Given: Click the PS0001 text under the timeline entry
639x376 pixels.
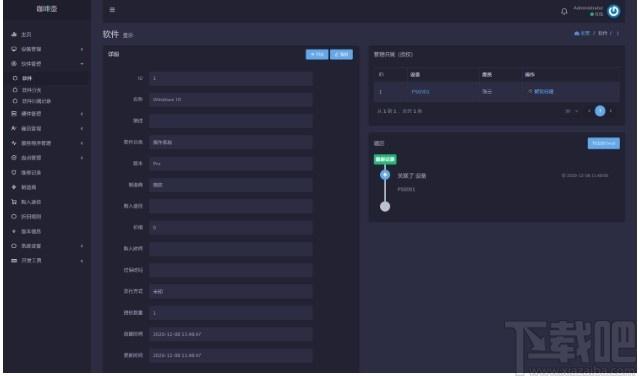Looking at the screenshot, I should pos(406,189).
